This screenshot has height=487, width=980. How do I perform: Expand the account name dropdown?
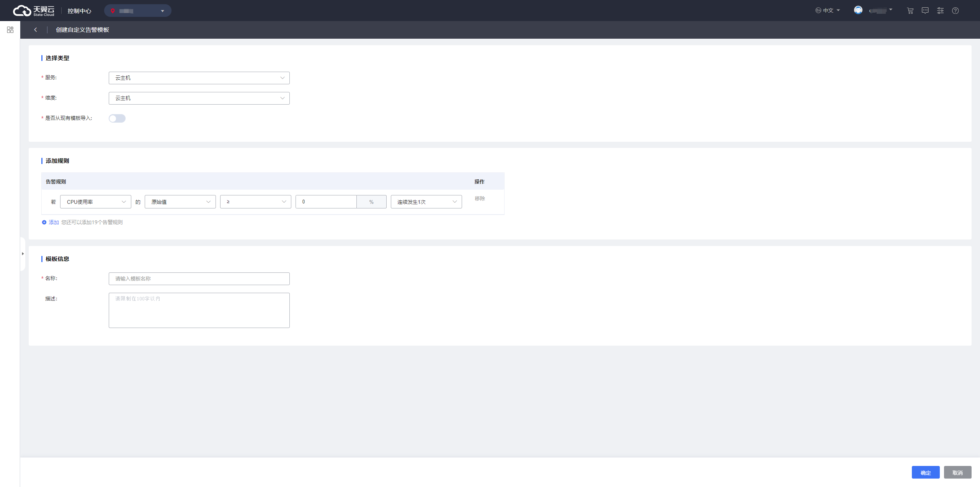point(881,10)
